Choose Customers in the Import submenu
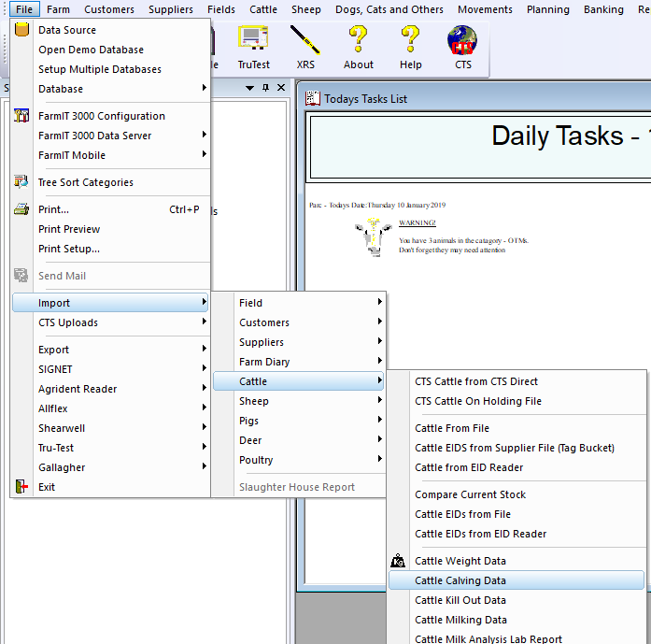 pyautogui.click(x=299, y=322)
